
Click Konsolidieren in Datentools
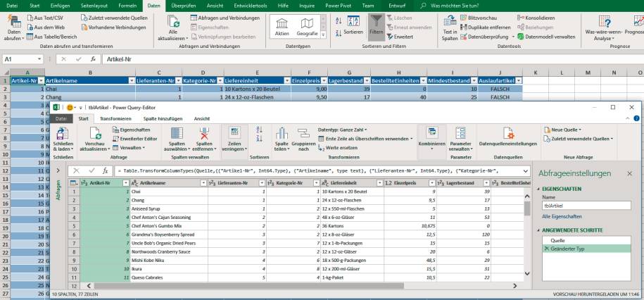tap(536, 18)
